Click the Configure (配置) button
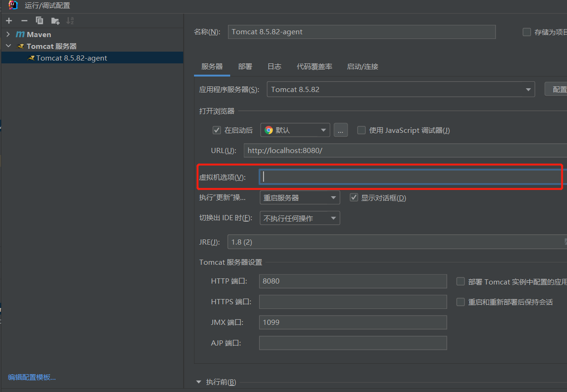Viewport: 567px width, 392px height. 556,89
